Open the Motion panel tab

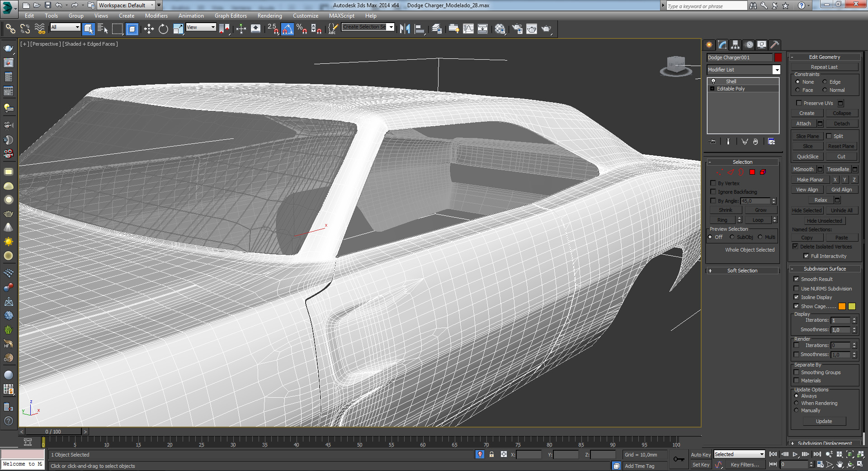[x=749, y=44]
